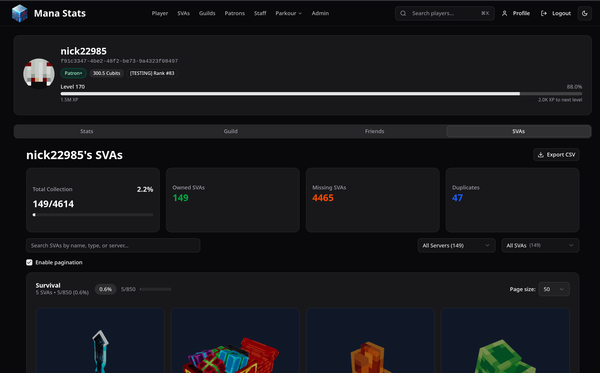
Task: Click the Export CSV button
Action: [556, 155]
